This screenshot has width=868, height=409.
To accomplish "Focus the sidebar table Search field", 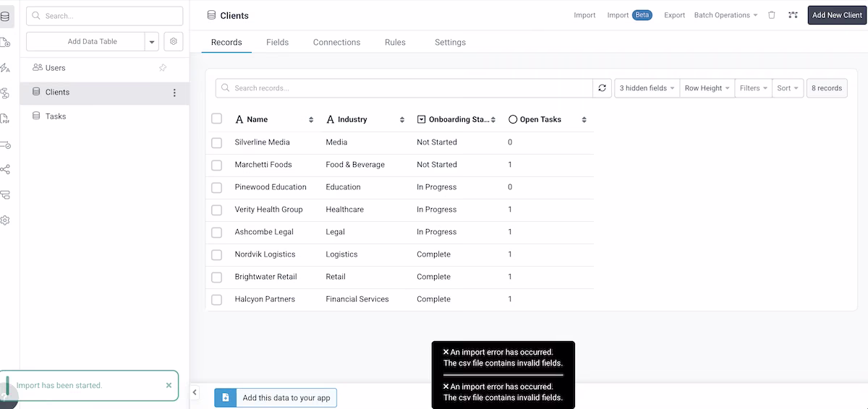I will pyautogui.click(x=104, y=16).
